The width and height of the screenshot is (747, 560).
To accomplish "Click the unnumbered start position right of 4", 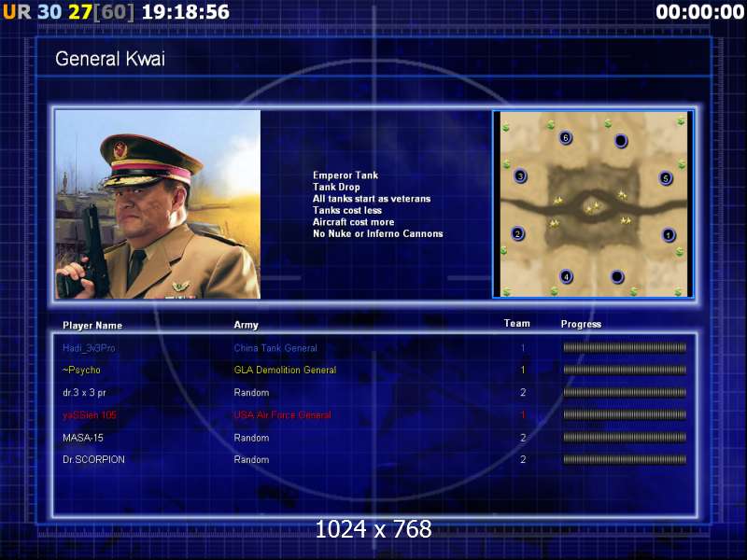I will click(617, 276).
